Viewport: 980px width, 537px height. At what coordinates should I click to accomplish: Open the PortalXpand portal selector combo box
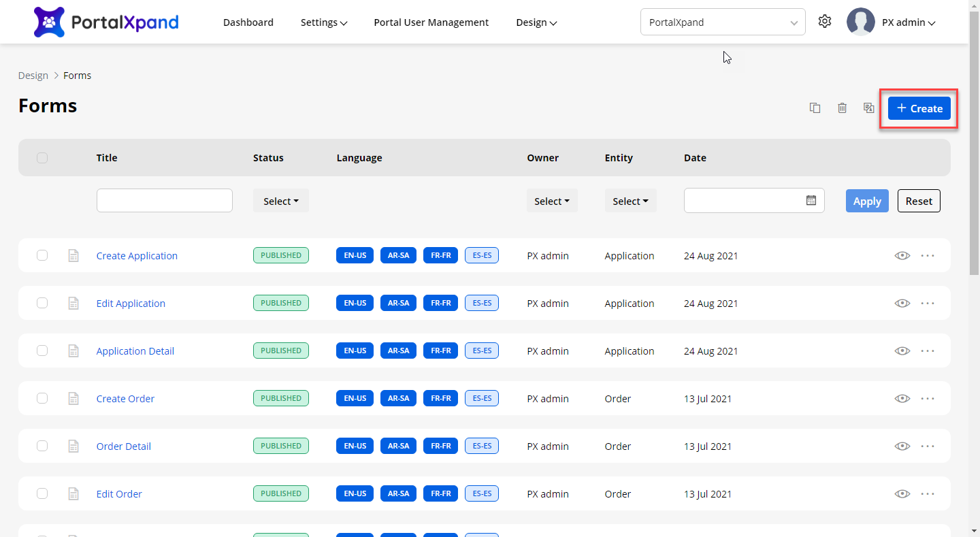point(722,22)
